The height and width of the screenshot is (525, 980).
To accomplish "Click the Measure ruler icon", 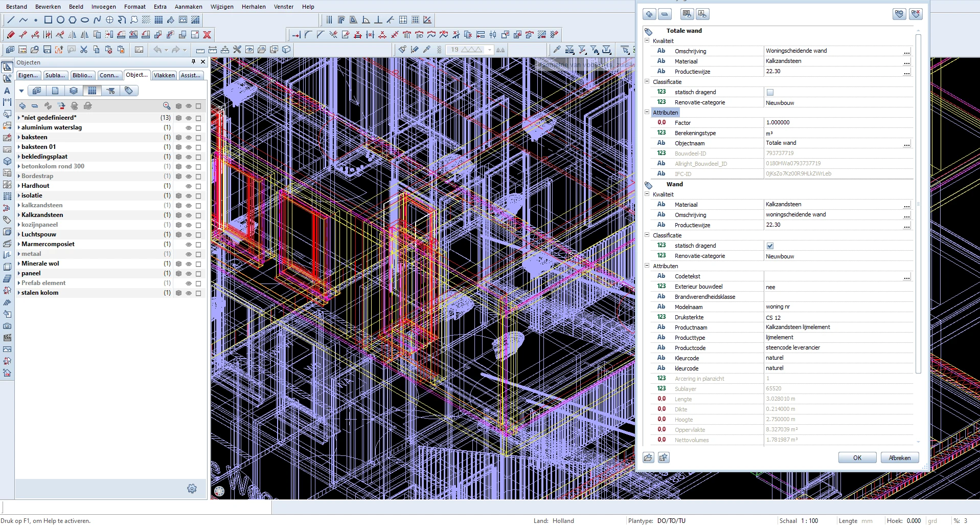I will click(200, 50).
